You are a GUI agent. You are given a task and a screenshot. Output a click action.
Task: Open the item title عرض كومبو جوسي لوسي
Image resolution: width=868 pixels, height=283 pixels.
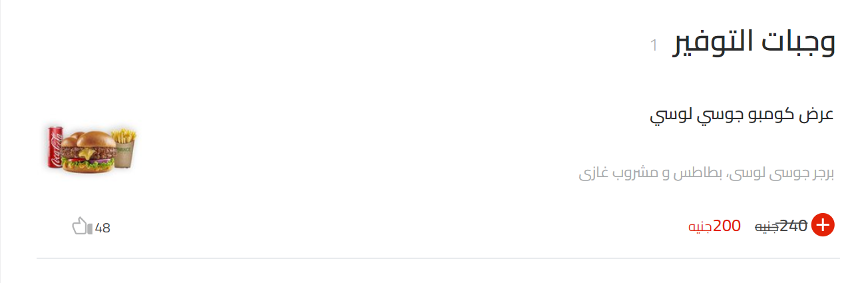point(742,115)
